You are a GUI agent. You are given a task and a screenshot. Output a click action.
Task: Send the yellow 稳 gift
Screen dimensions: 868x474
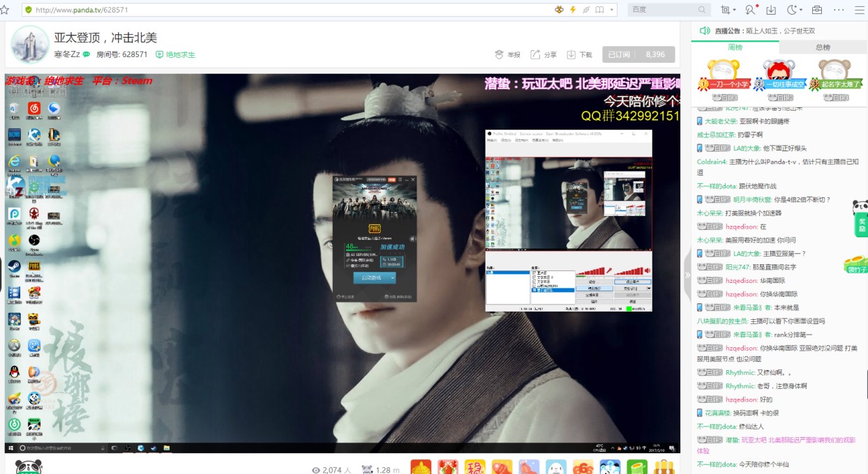[x=474, y=466]
